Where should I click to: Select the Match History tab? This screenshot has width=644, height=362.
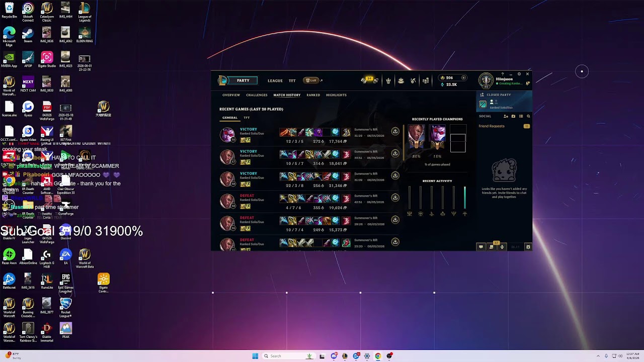[287, 95]
